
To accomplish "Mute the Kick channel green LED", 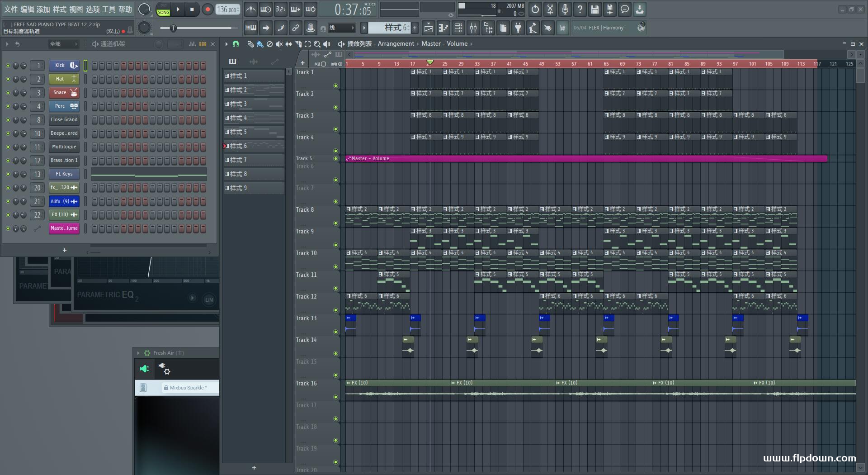I will click(x=8, y=66).
